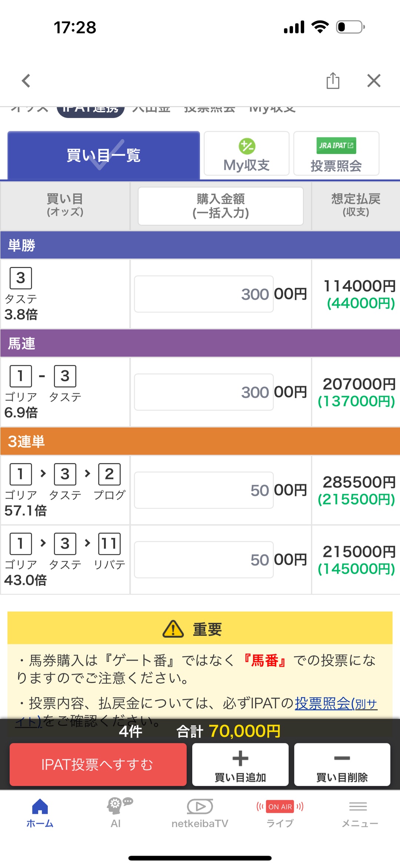Edit the 3連単 1>3>2 amount field

(x=204, y=490)
